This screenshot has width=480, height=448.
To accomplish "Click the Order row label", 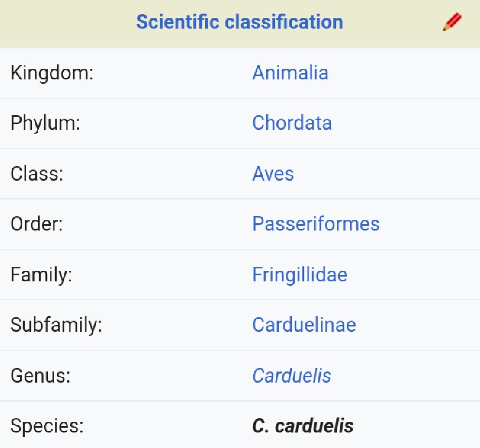I will point(37,224).
